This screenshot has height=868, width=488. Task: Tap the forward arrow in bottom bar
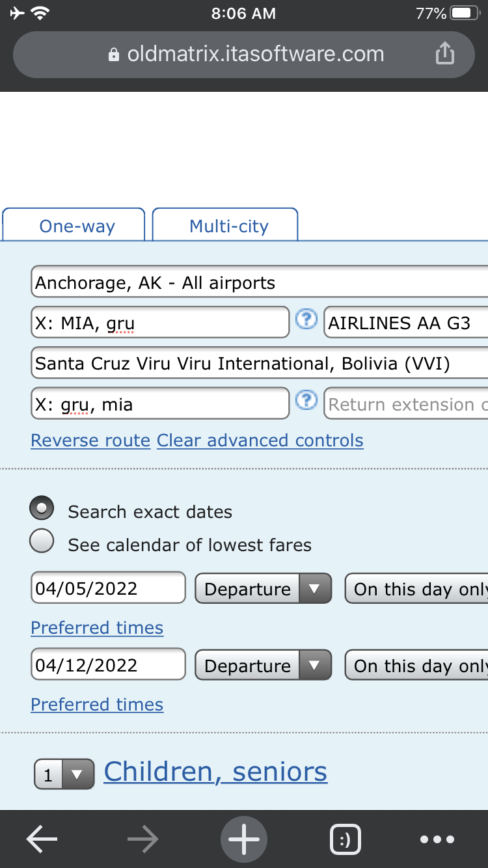143,839
